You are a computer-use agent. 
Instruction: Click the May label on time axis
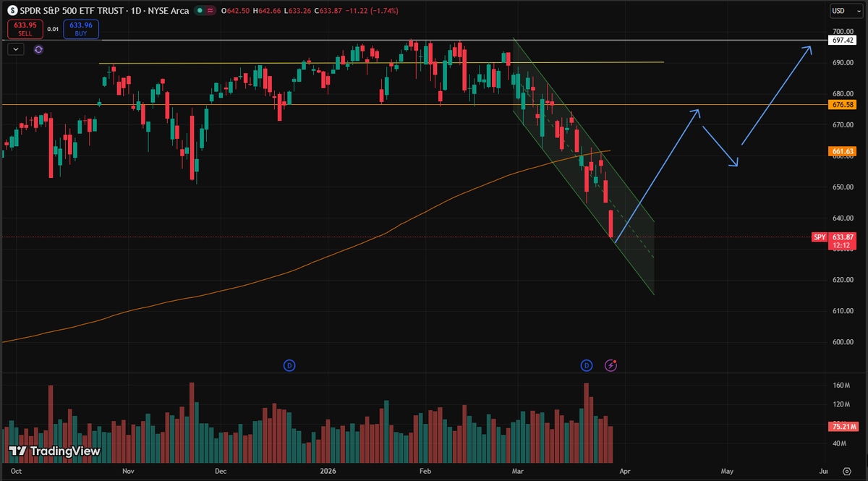(727, 470)
